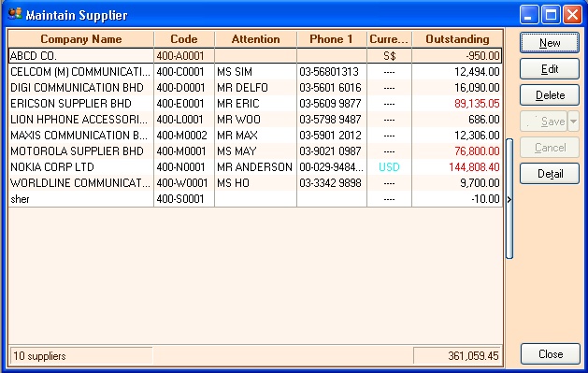The width and height of the screenshot is (588, 373).
Task: Click attention cell MS MAY
Action: click(256, 151)
